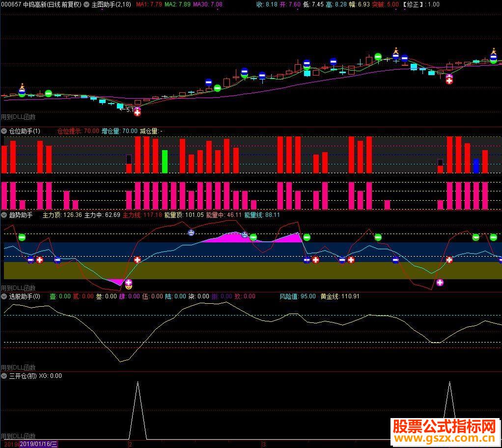Viewport: 502px width, 448px height.
Task: Open the dropdown arrow of 趋势助手 panel
Action: pos(4,215)
